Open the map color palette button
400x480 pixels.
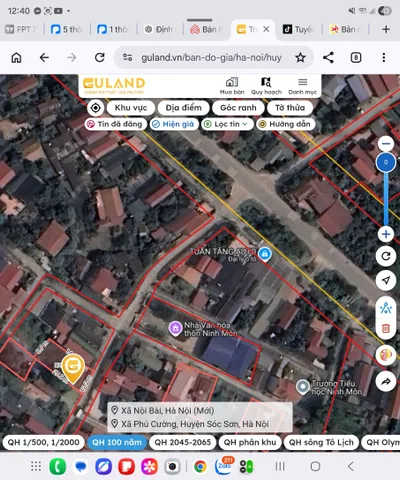386,355
